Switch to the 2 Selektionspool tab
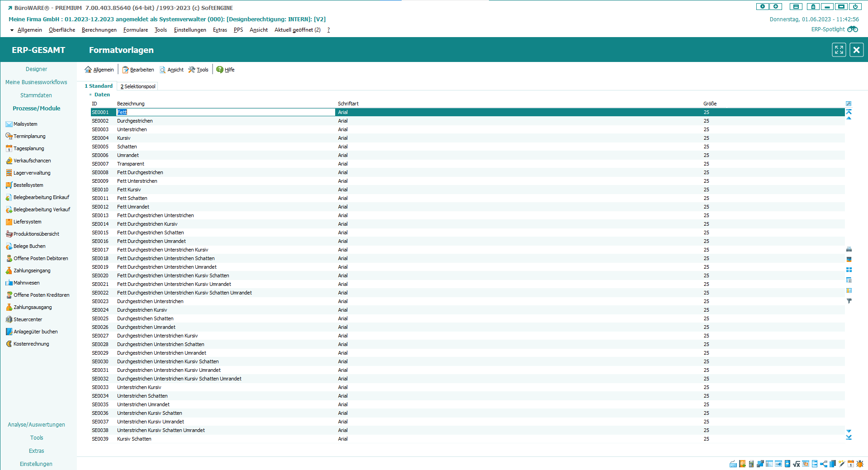 [138, 86]
